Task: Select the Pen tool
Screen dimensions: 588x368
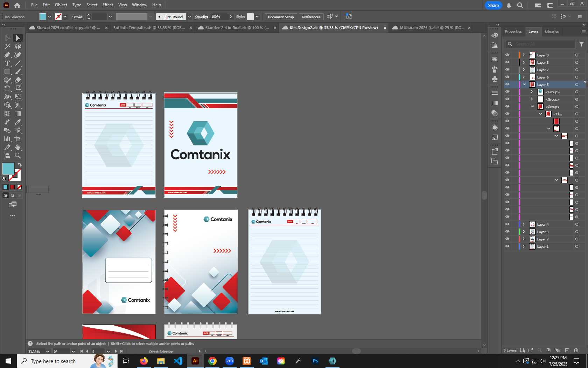Action: pos(7,55)
